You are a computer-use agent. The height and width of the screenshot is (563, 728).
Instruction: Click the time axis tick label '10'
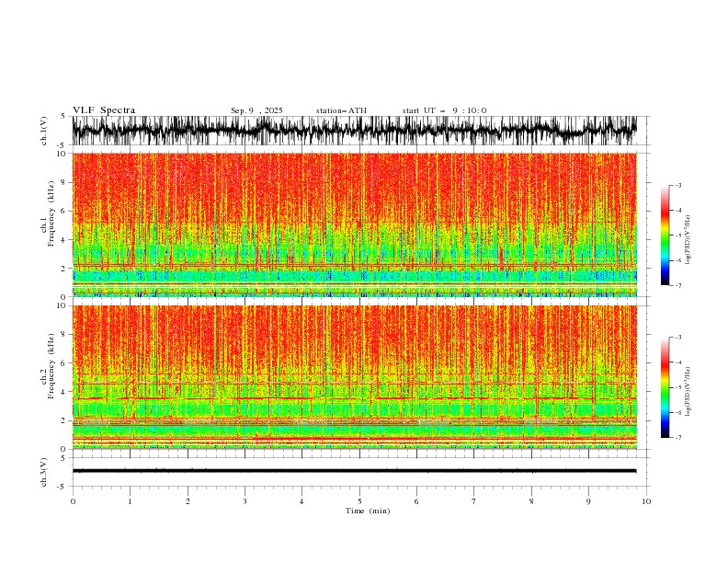[646, 501]
